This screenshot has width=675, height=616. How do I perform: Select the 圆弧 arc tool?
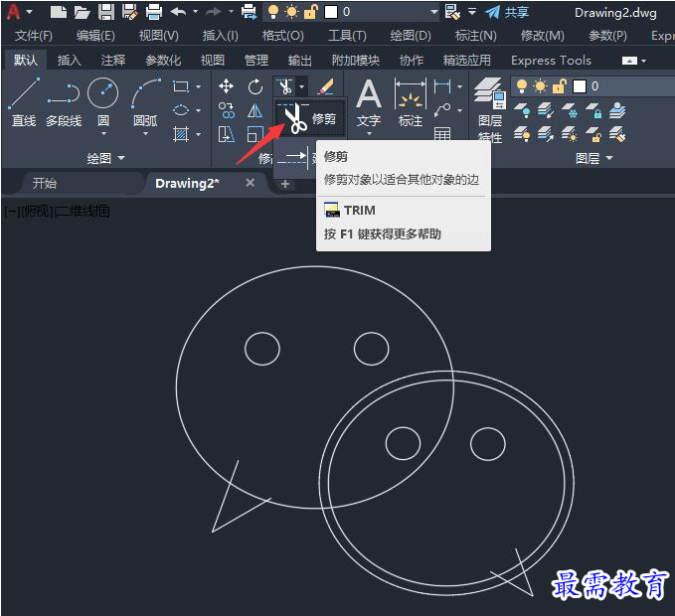(x=146, y=102)
